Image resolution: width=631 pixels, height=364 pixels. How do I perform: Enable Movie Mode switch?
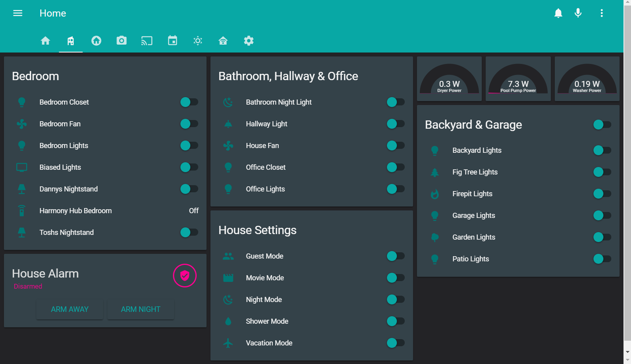[x=396, y=278]
